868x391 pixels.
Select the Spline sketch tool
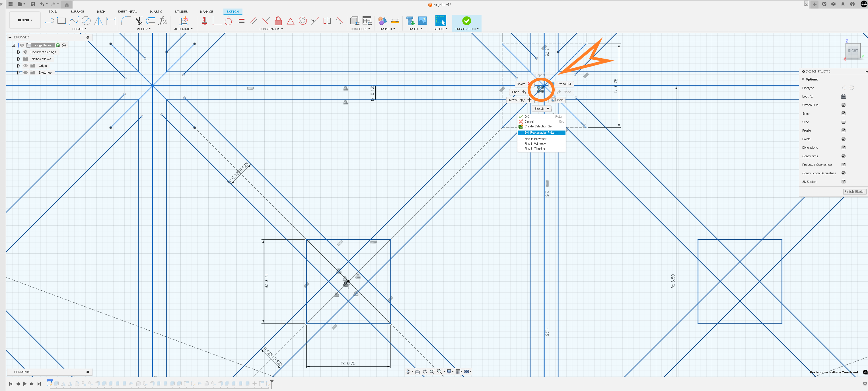pos(74,21)
